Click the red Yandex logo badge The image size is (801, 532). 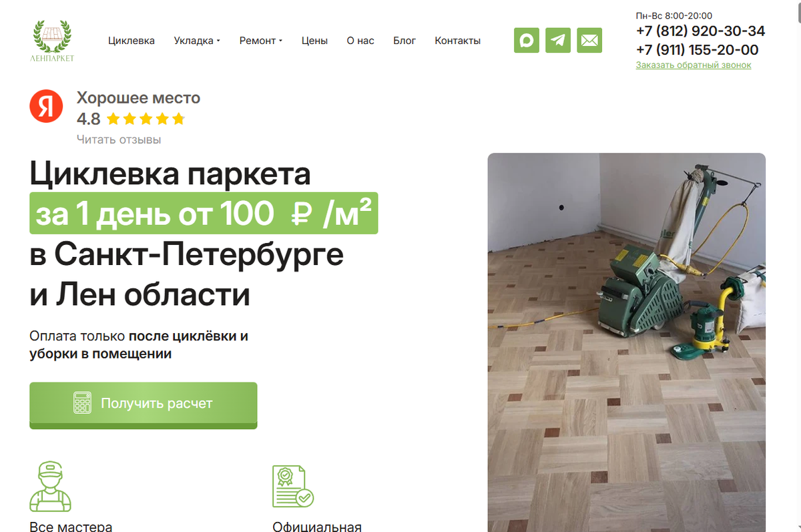click(x=46, y=106)
